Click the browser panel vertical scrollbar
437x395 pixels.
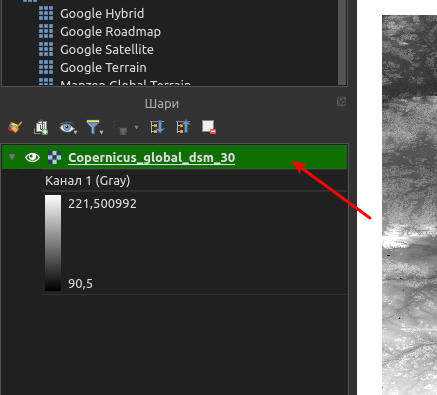342,42
